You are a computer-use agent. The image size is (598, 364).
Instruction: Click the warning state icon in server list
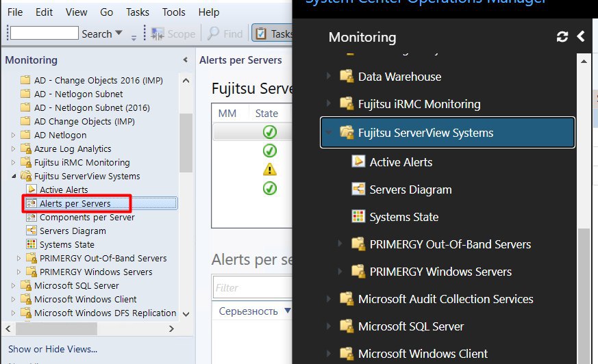tap(270, 169)
